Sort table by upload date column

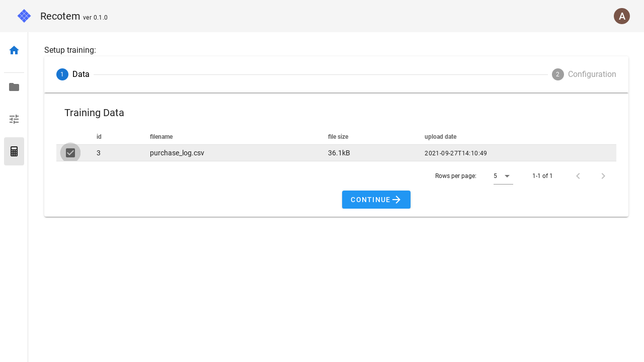pos(440,137)
